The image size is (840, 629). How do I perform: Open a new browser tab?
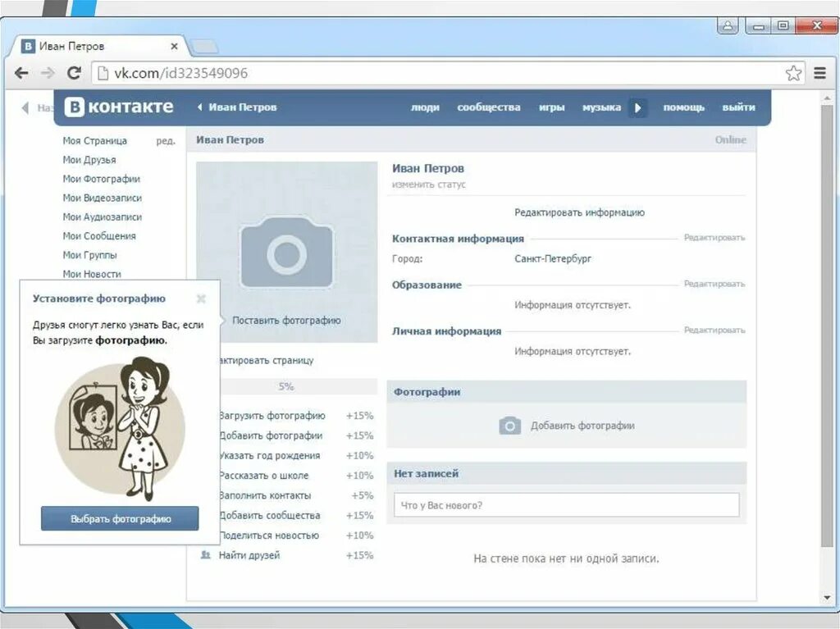(x=204, y=47)
